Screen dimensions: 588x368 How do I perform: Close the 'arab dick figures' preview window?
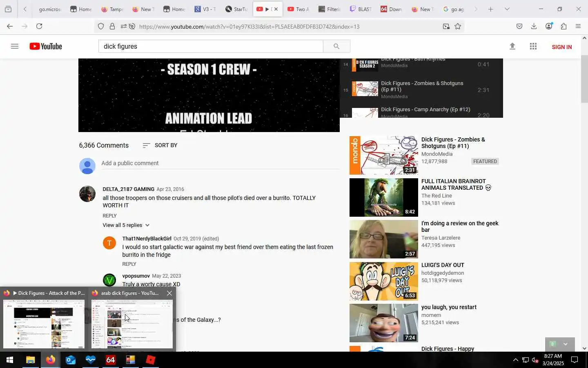(x=169, y=293)
